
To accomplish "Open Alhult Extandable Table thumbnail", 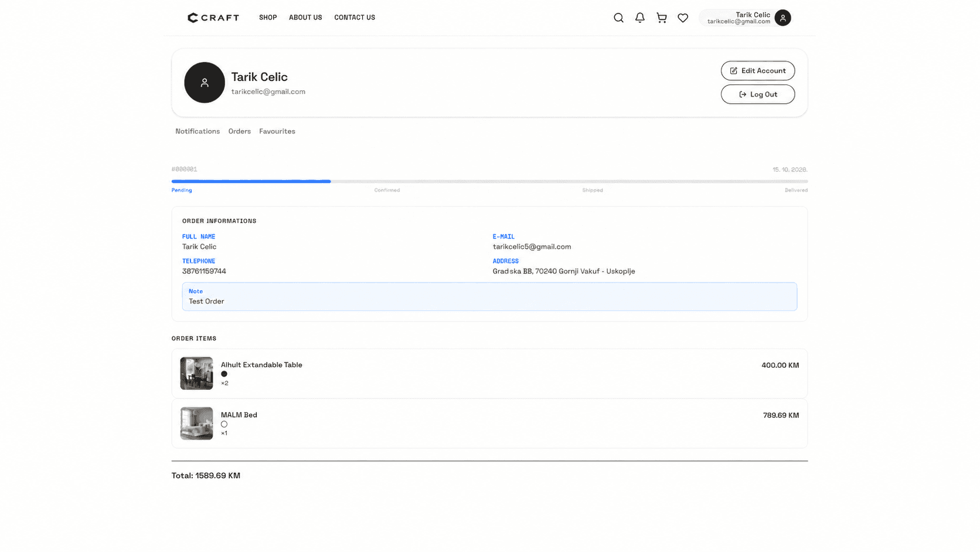I will (196, 374).
